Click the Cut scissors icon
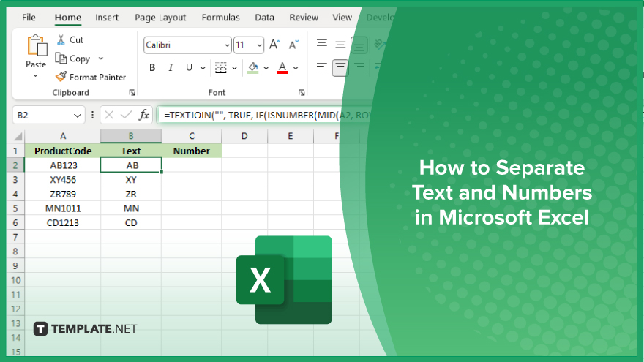 pyautogui.click(x=61, y=39)
